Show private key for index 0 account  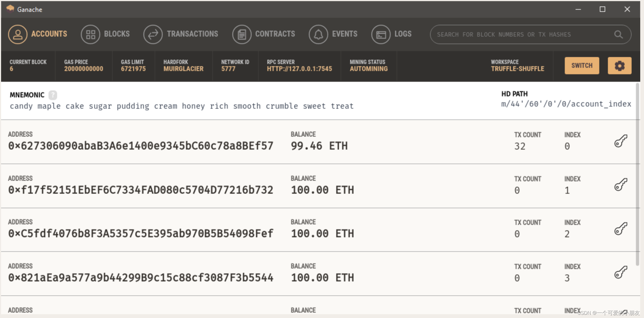point(621,141)
